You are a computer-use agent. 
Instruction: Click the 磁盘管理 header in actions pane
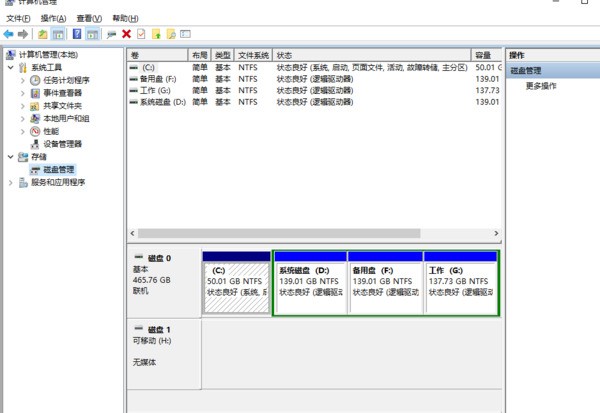[553, 71]
